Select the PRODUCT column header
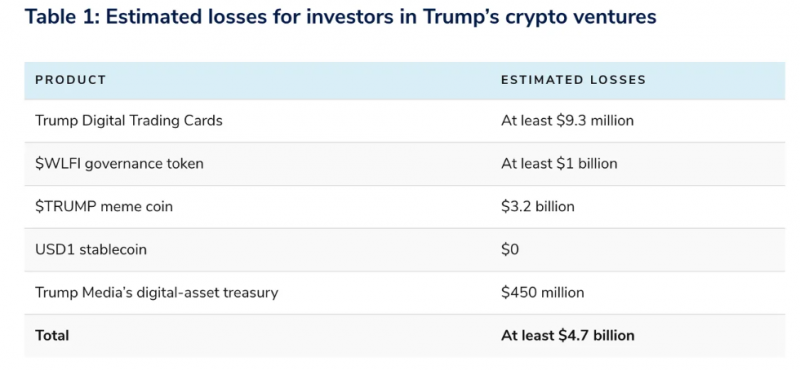800x370 pixels. (x=70, y=80)
